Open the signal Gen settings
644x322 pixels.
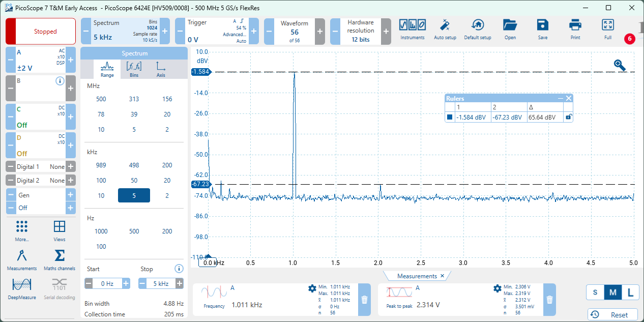41,195
